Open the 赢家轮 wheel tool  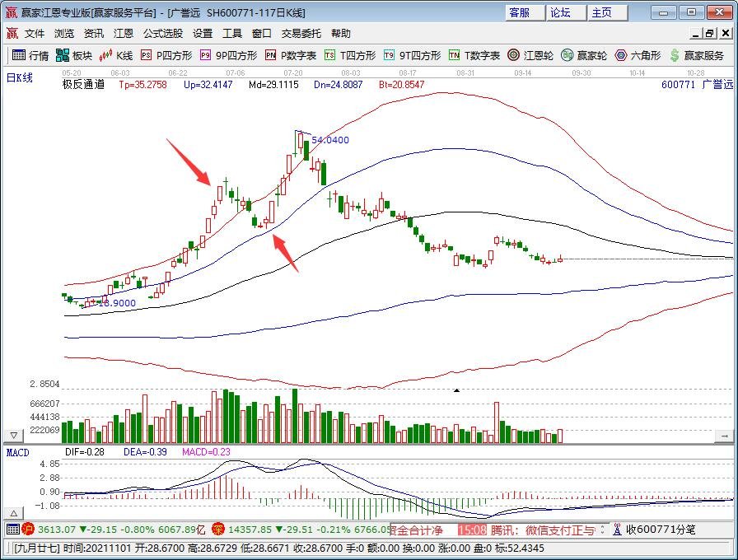tap(584, 55)
